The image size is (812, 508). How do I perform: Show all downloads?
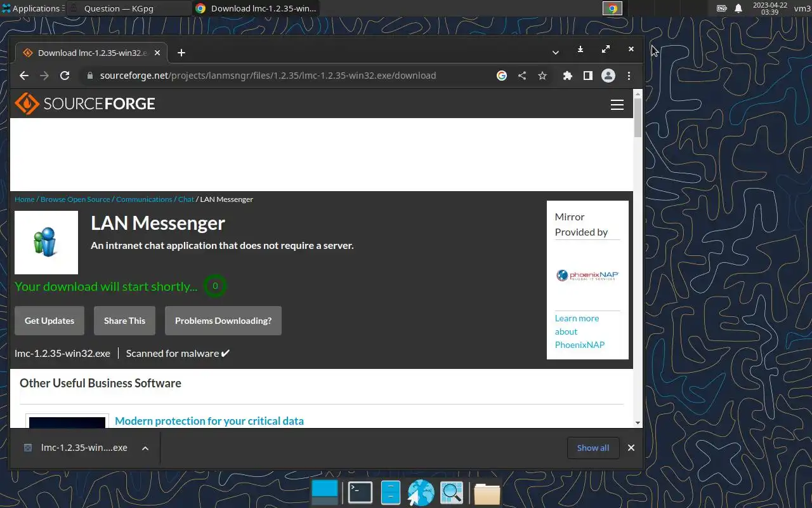593,448
